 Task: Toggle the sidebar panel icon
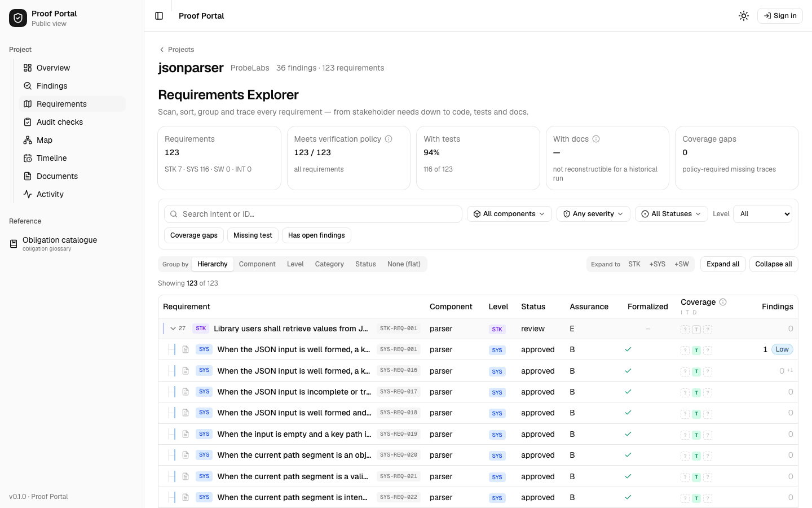click(x=159, y=16)
